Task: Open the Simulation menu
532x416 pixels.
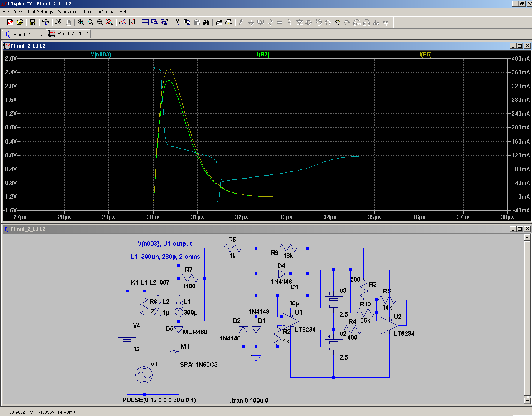Action: 68,12
